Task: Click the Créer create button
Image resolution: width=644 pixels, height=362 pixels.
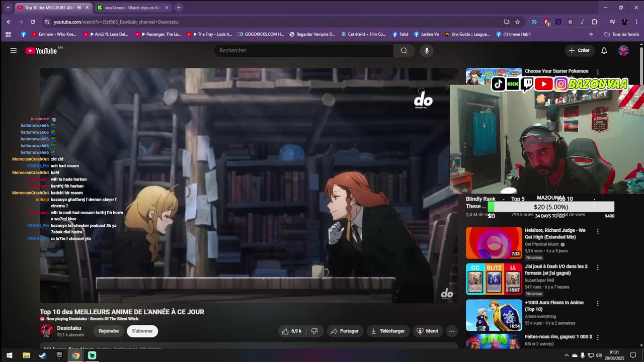Action: 579,50
